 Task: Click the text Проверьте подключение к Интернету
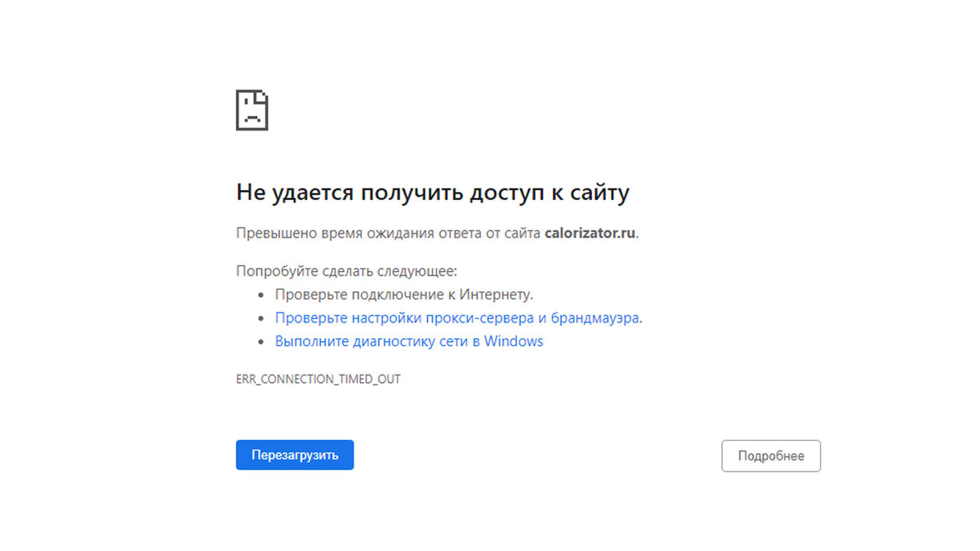tap(404, 294)
